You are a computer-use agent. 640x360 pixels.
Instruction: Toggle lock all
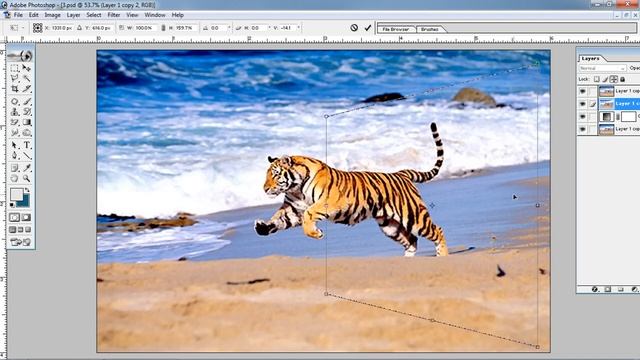pyautogui.click(x=622, y=79)
